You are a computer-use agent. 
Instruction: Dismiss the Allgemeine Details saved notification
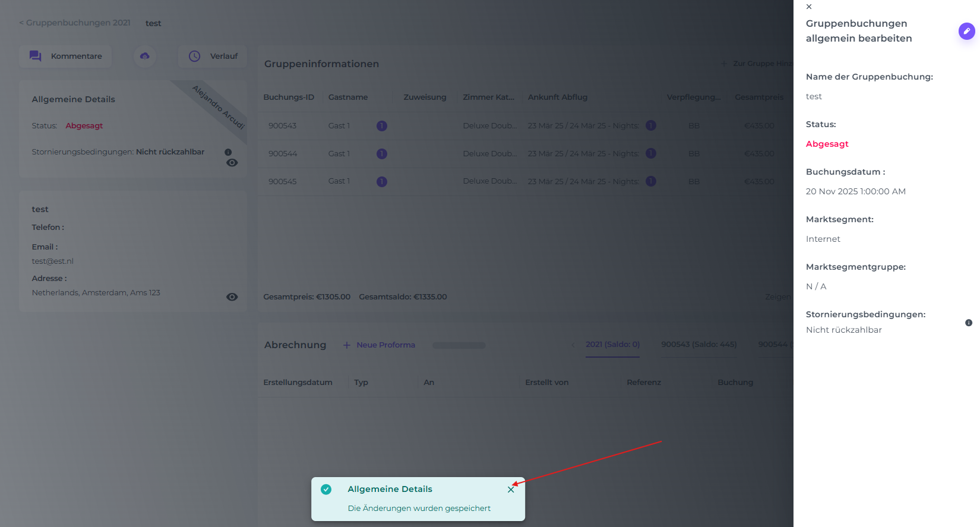click(x=511, y=490)
